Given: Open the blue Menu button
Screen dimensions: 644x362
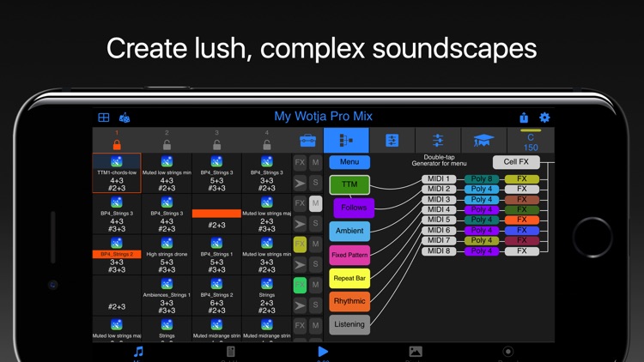Looking at the screenshot, I should pyautogui.click(x=349, y=162).
